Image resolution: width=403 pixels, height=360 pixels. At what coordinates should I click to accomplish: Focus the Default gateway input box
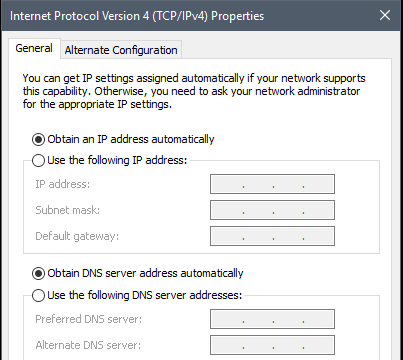click(272, 236)
